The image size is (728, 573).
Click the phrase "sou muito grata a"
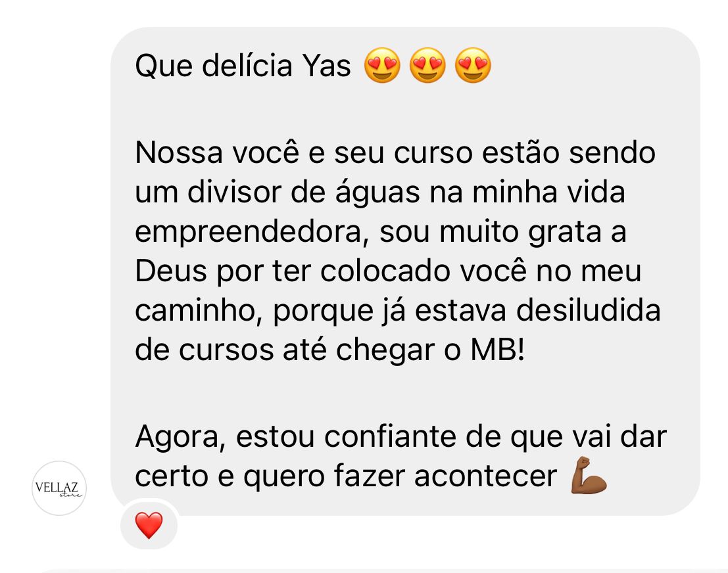click(x=503, y=232)
